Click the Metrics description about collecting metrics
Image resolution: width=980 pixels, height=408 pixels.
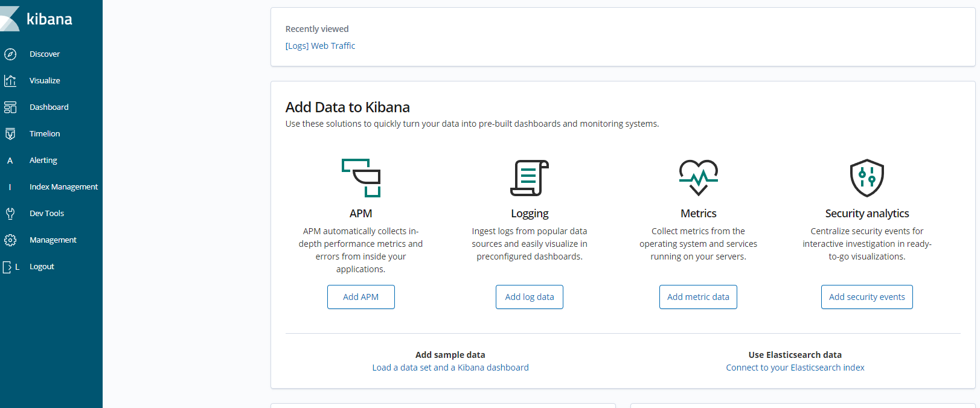coord(699,244)
